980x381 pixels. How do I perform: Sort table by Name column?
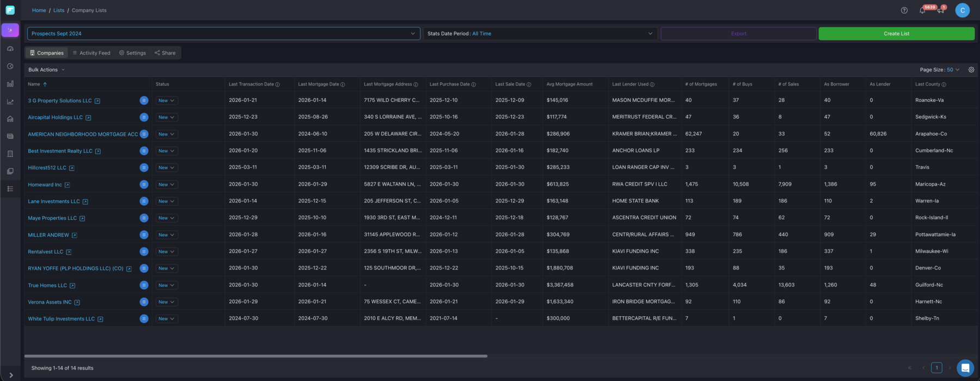[34, 84]
